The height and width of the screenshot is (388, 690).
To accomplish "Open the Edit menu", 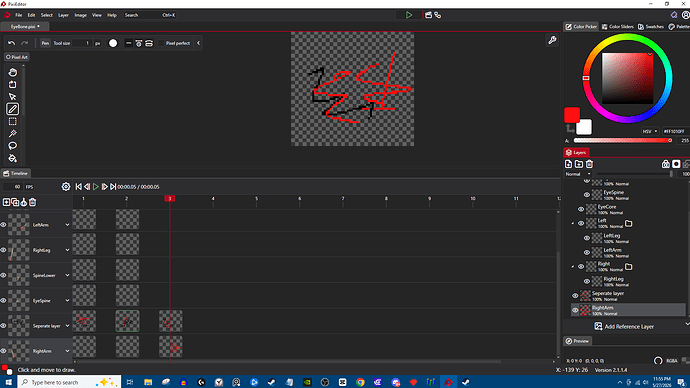I will pos(31,15).
